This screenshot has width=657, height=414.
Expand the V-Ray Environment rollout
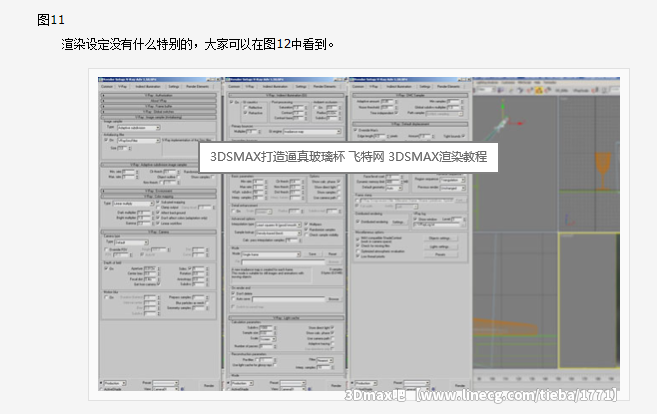pos(158,191)
